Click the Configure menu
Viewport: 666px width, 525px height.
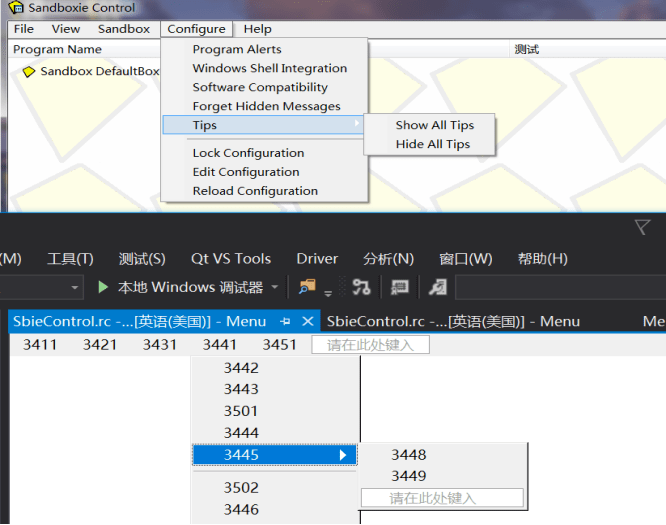(196, 29)
